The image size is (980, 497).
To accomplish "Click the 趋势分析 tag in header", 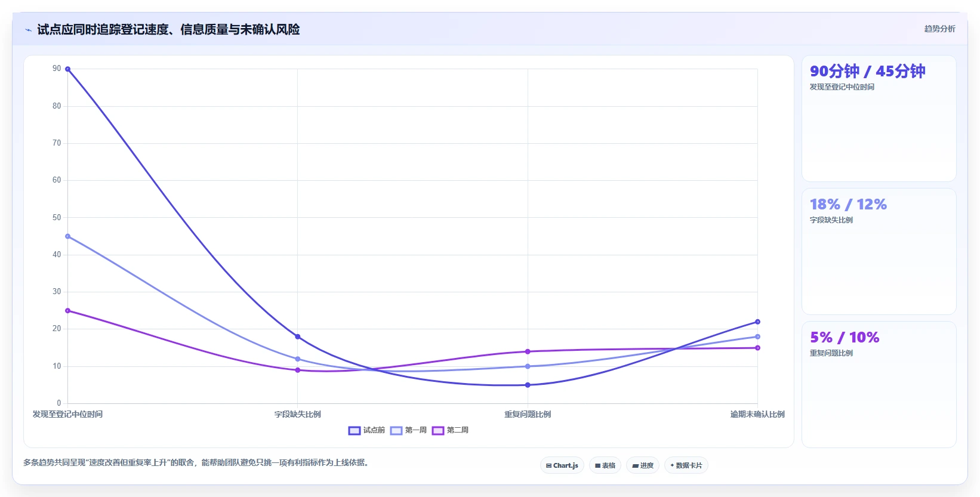I will (939, 29).
